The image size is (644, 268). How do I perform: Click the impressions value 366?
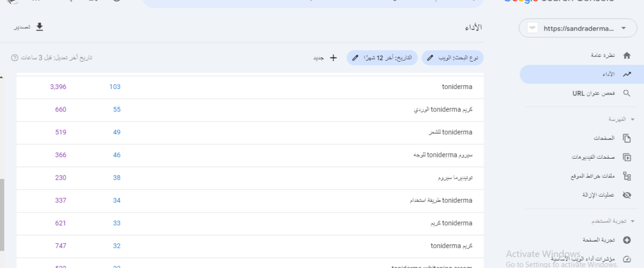[61, 155]
